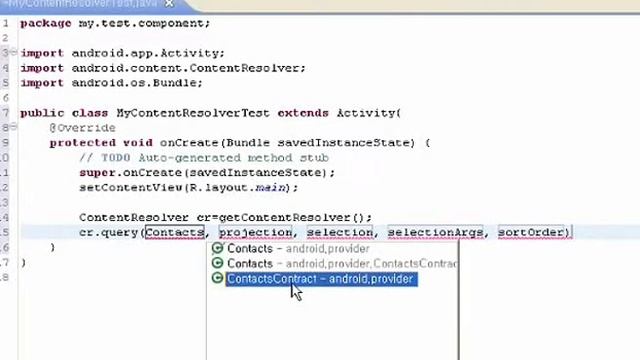Click 'ContentResolver cr=getContentResolver();' line
Screen dimensions: 640x360
pyautogui.click(x=226, y=218)
